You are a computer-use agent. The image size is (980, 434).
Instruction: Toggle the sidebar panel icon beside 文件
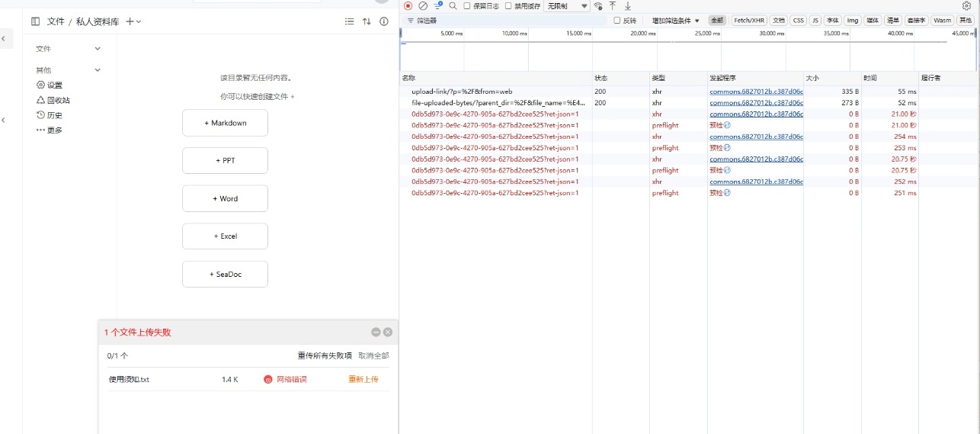[x=35, y=21]
